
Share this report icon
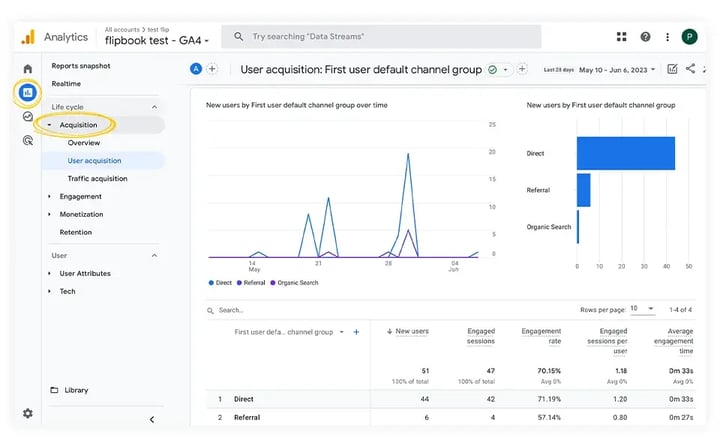[690, 69]
